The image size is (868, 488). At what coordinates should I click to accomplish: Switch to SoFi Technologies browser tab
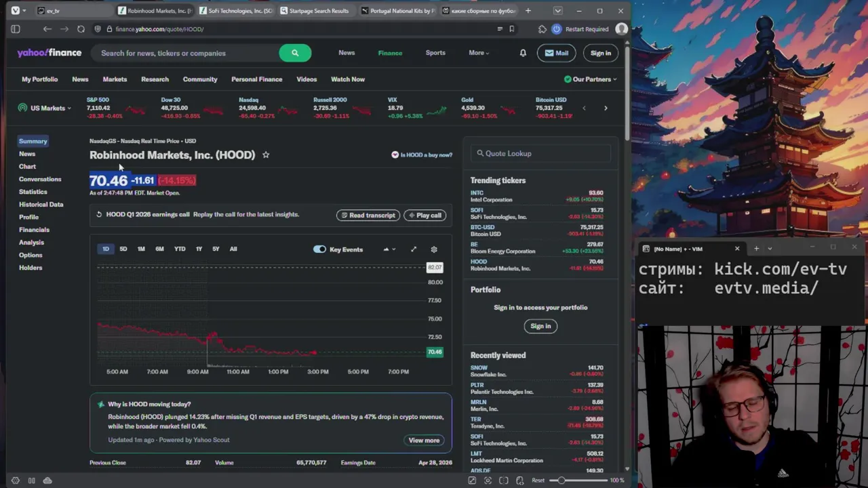235,11
